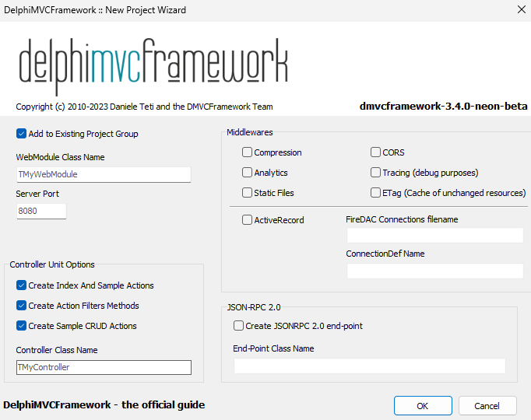This screenshot has height=420, width=531.
Task: Close the New Project Wizard window
Action: click(x=522, y=9)
